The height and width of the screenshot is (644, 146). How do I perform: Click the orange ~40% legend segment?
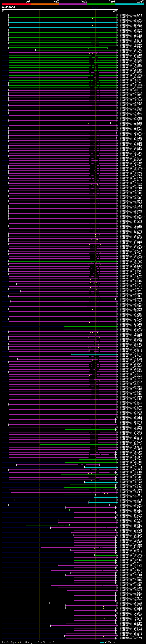click(x=45, y=4)
